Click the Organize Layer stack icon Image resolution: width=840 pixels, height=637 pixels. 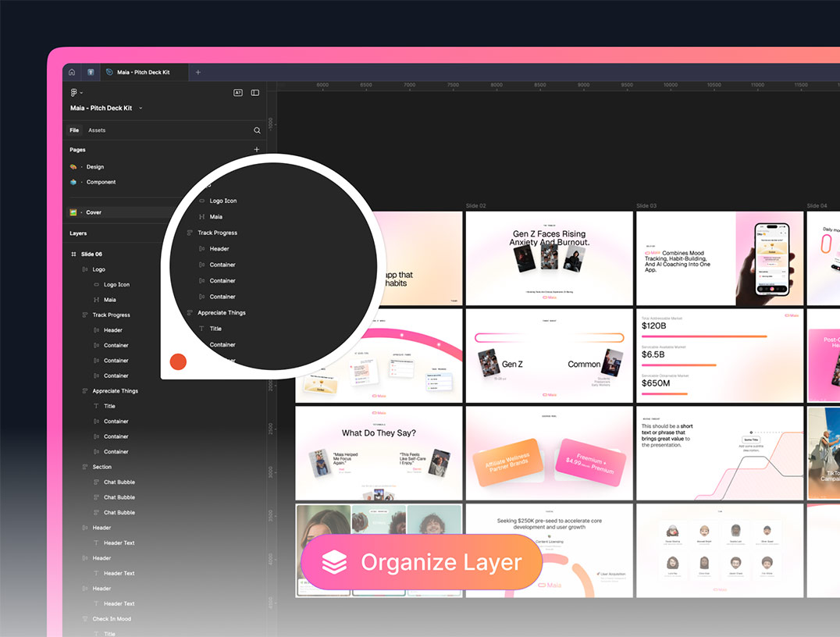334,562
